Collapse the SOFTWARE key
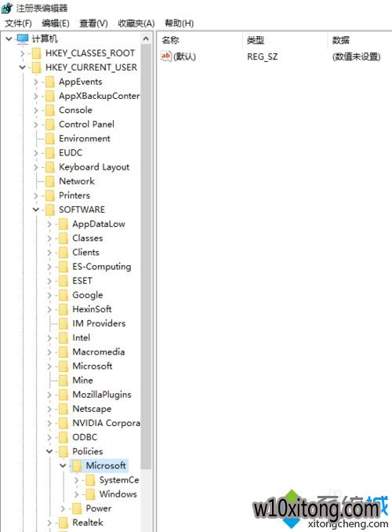This screenshot has width=392, height=532. point(36,210)
